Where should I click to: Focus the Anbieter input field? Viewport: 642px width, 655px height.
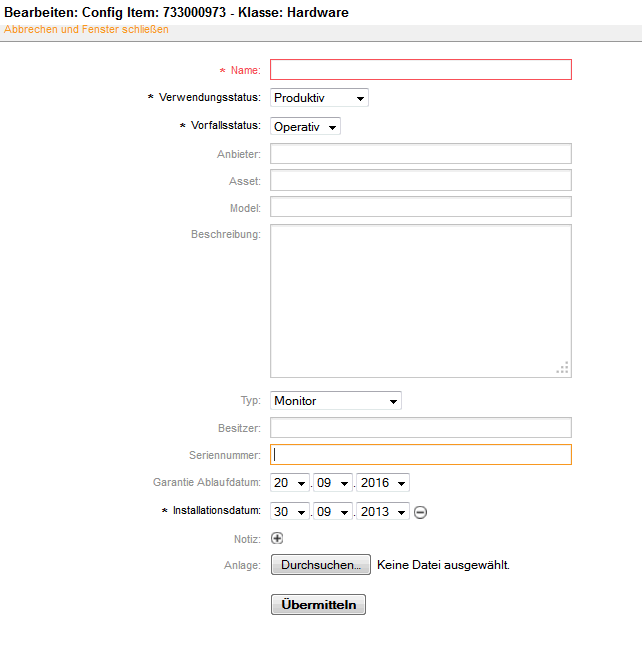tap(421, 154)
